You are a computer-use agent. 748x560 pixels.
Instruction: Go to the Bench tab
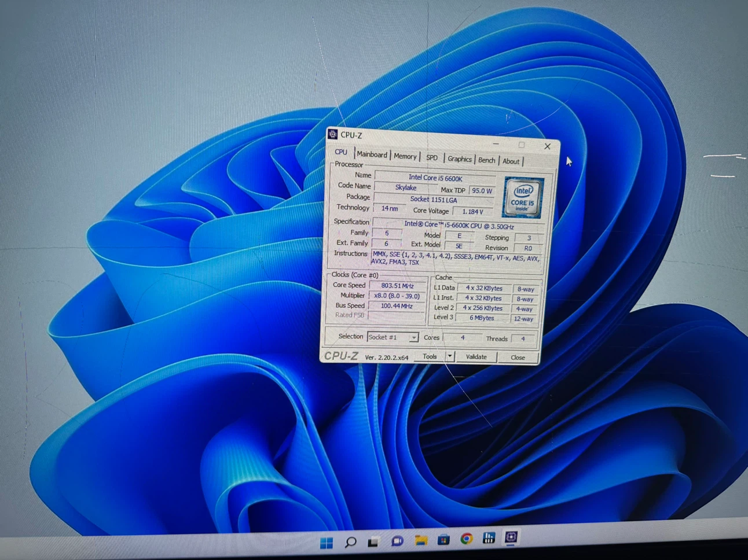point(486,160)
